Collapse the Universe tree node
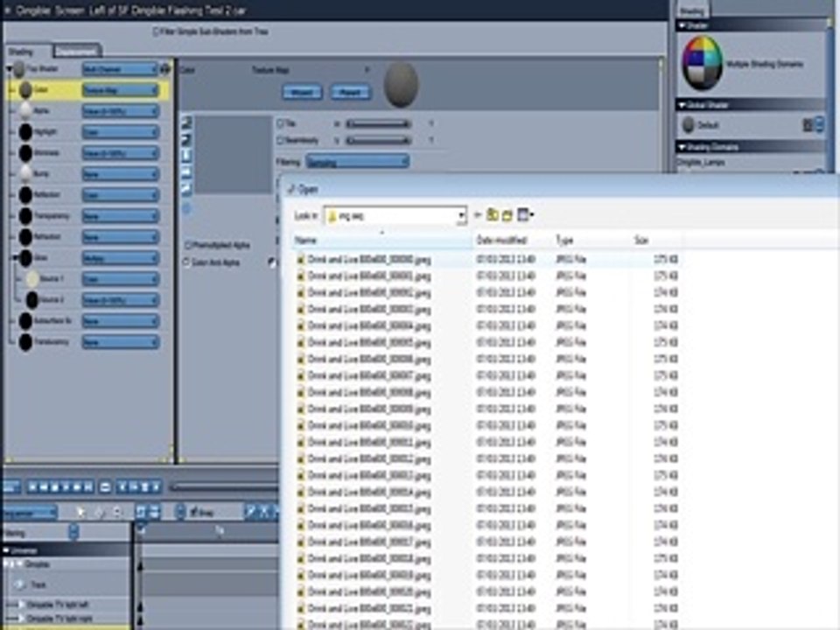The height and width of the screenshot is (630, 840). [x=6, y=550]
